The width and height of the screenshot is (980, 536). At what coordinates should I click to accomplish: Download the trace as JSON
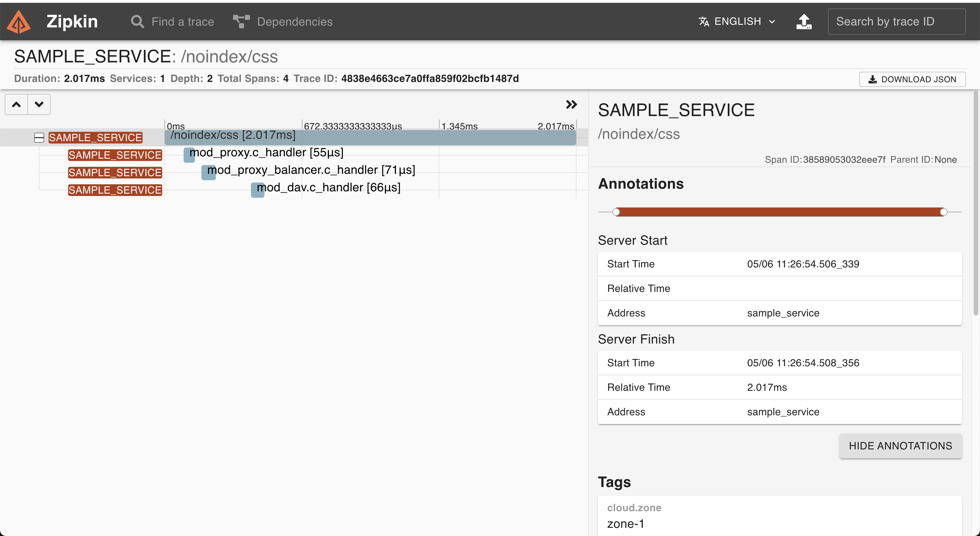[912, 79]
